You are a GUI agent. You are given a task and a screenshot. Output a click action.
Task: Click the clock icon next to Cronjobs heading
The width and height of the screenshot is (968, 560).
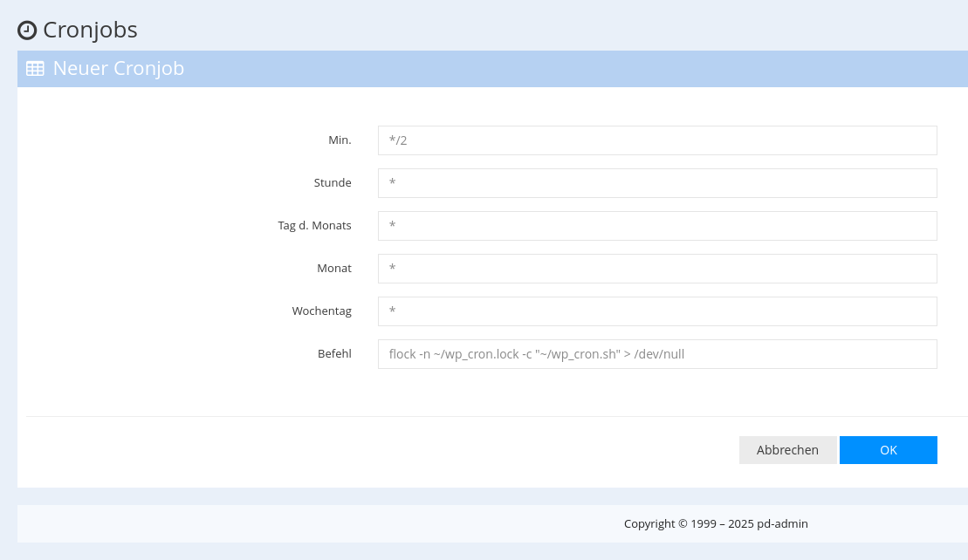tap(27, 30)
